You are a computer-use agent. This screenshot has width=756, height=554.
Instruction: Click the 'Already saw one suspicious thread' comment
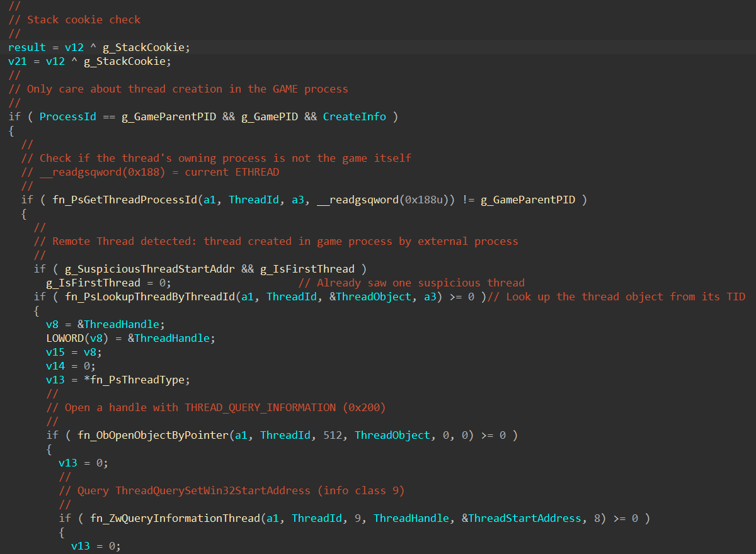tap(420, 283)
